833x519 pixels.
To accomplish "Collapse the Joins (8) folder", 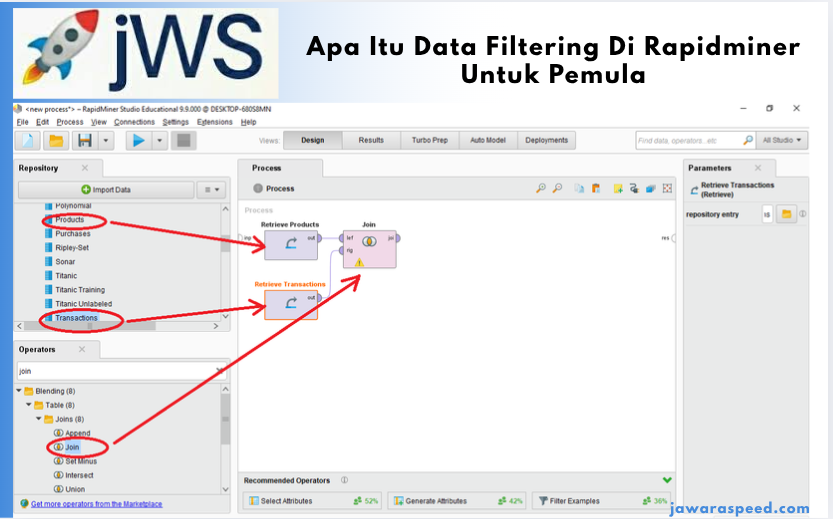I will click(x=39, y=419).
